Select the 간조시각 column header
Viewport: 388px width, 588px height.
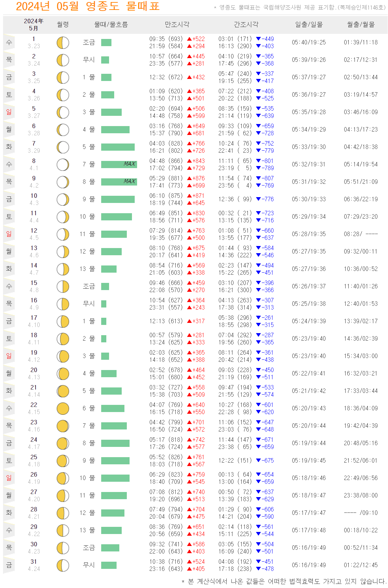pos(246,25)
